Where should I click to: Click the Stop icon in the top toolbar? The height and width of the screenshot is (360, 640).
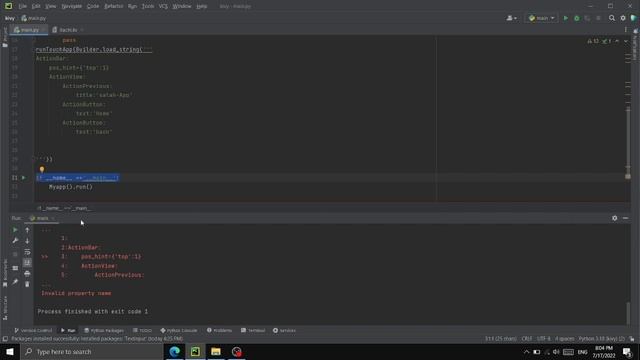598,18
